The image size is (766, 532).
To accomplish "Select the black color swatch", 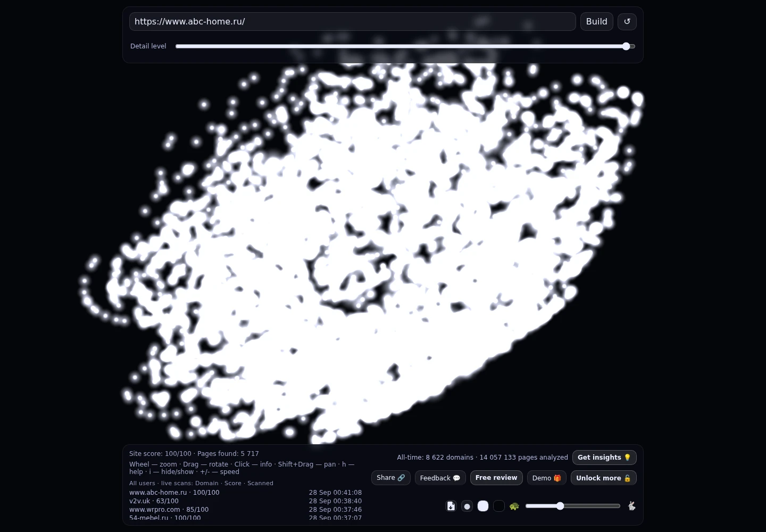I will point(499,506).
